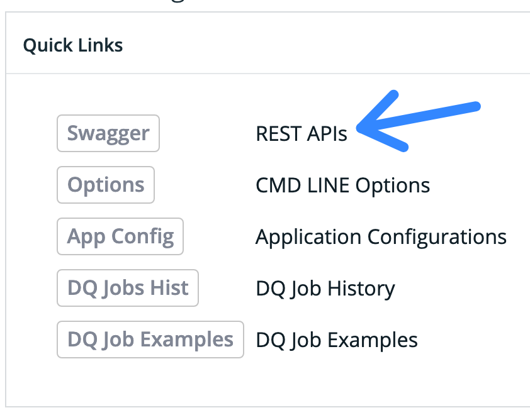The image size is (530, 420).
Task: Click the Options quick link button
Action: coord(106,185)
